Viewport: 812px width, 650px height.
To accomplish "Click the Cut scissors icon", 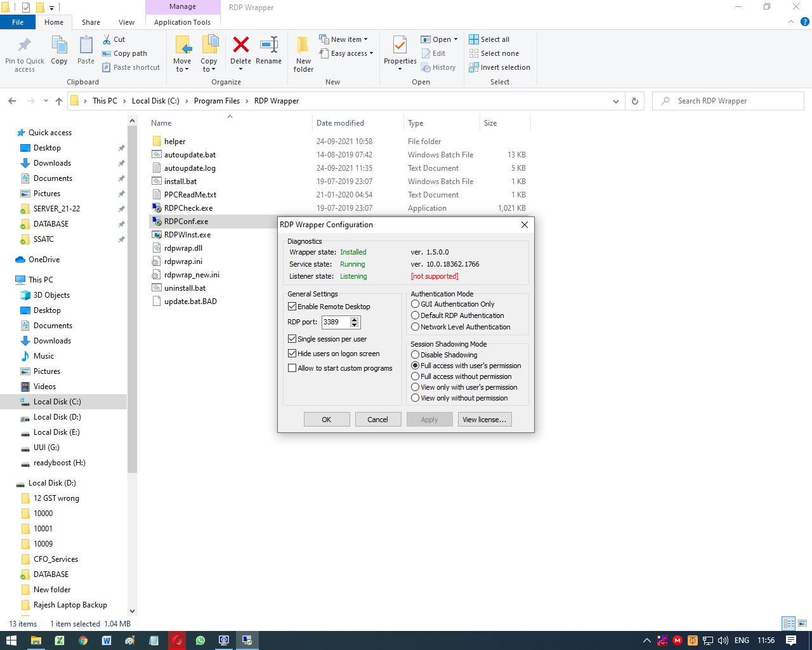I will 107,39.
